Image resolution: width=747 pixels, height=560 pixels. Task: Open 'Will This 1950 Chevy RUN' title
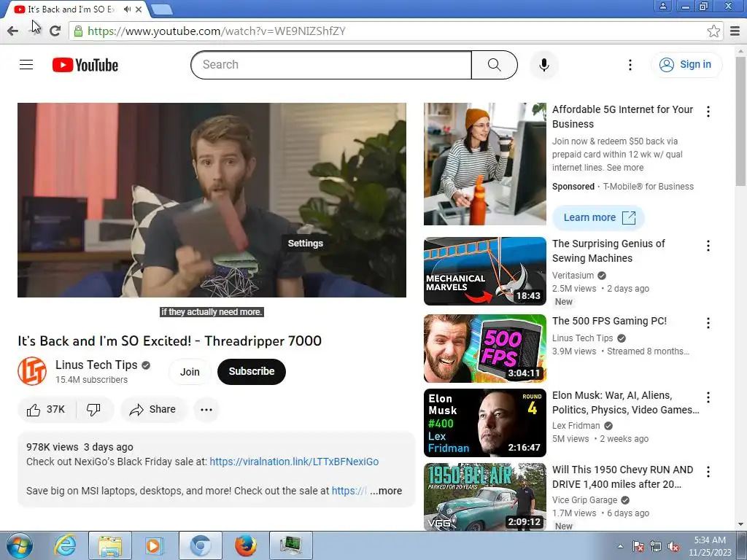click(x=623, y=477)
